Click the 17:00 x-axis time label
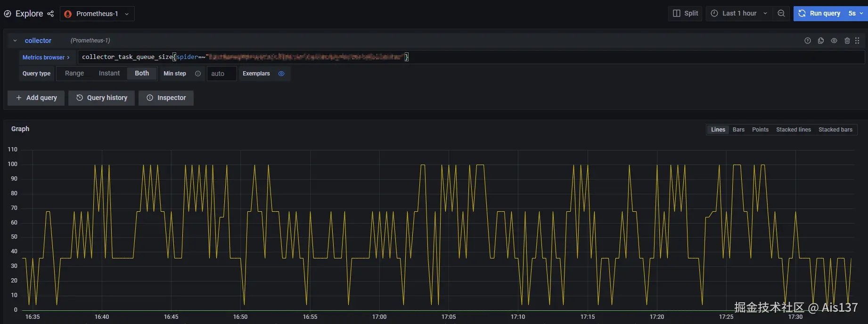 379,317
